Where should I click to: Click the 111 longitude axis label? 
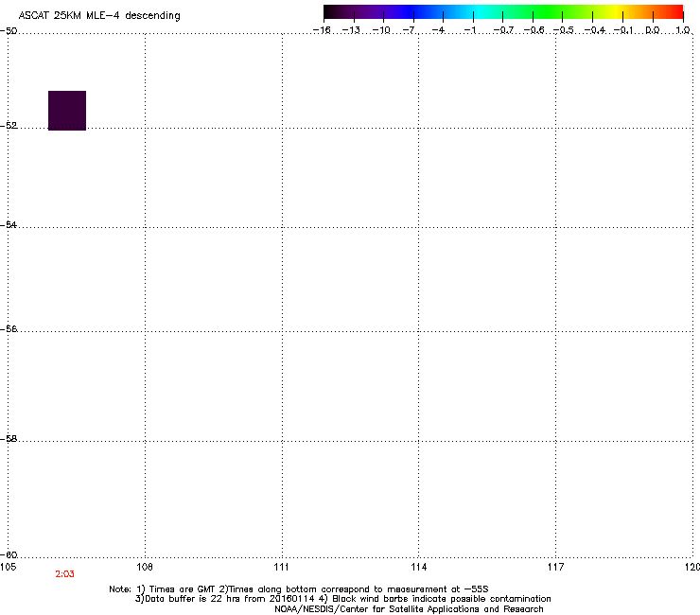(281, 567)
